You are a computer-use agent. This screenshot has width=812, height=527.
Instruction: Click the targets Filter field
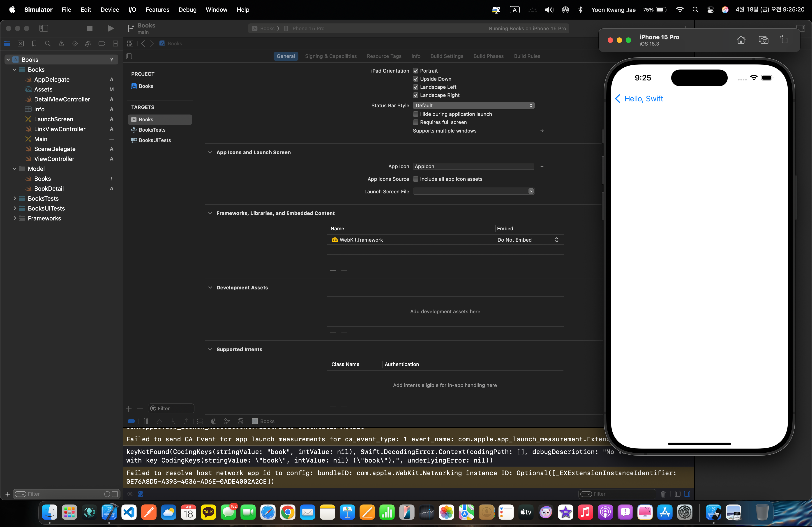[x=171, y=408]
